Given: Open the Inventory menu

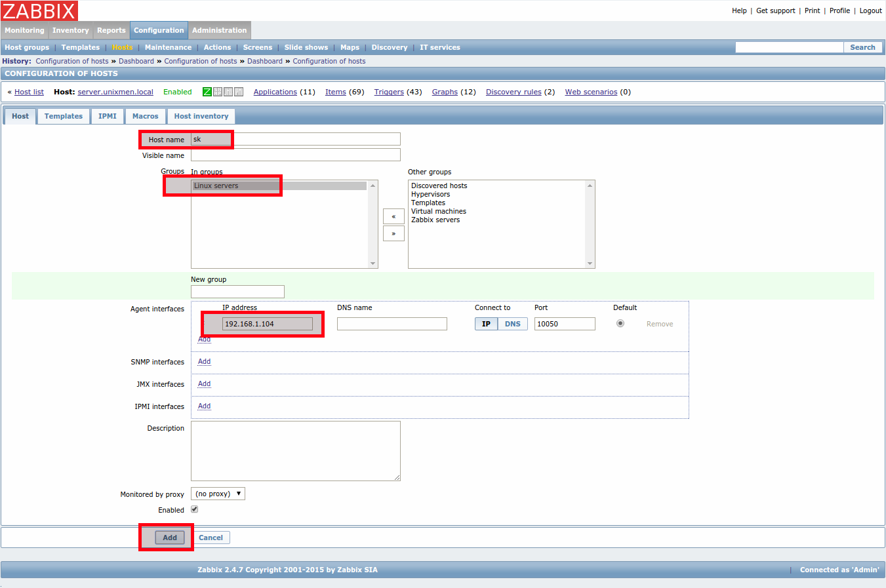Looking at the screenshot, I should tap(70, 30).
